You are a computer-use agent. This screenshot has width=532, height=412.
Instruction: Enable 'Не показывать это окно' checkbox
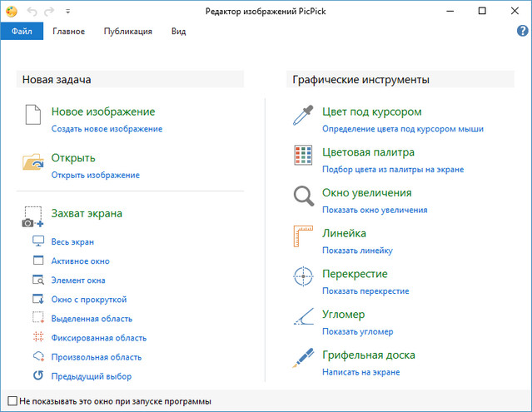pyautogui.click(x=11, y=401)
